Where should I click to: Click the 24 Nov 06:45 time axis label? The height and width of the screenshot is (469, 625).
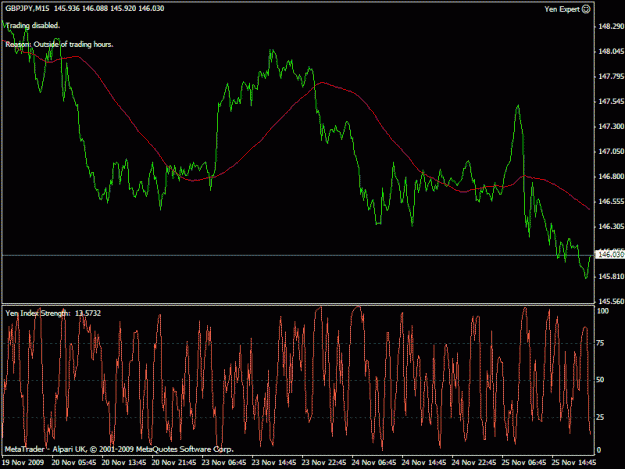click(x=374, y=463)
